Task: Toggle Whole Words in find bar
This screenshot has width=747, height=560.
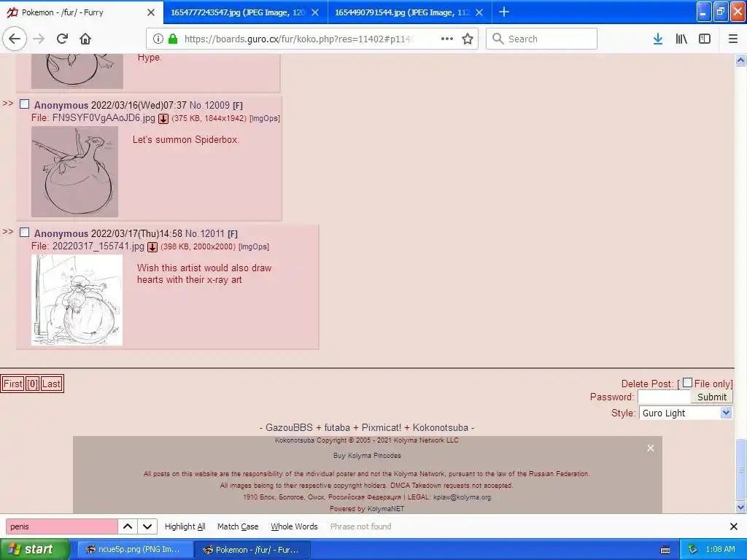Action: point(294,526)
